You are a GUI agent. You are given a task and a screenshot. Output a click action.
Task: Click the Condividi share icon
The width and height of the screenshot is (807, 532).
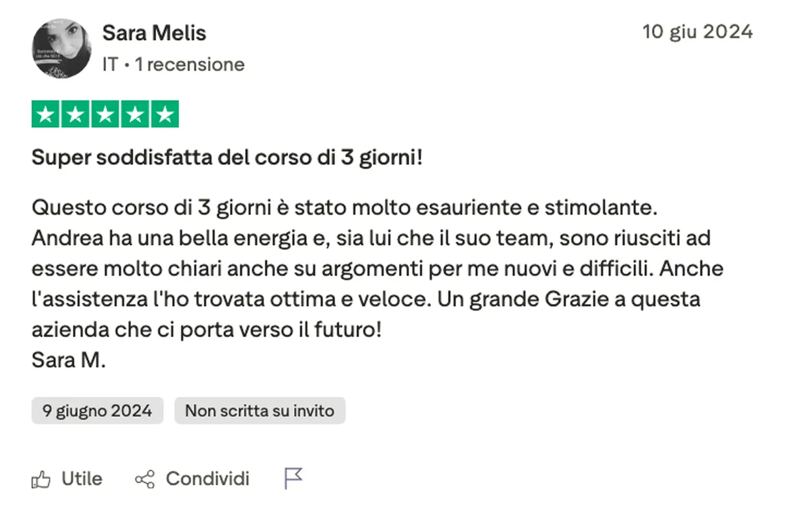pos(145,479)
